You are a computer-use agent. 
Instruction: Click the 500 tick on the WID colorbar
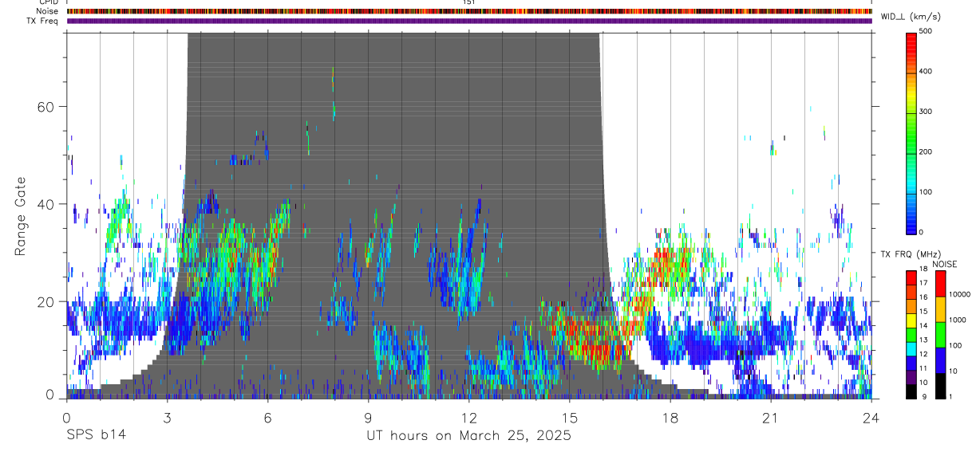[926, 32]
